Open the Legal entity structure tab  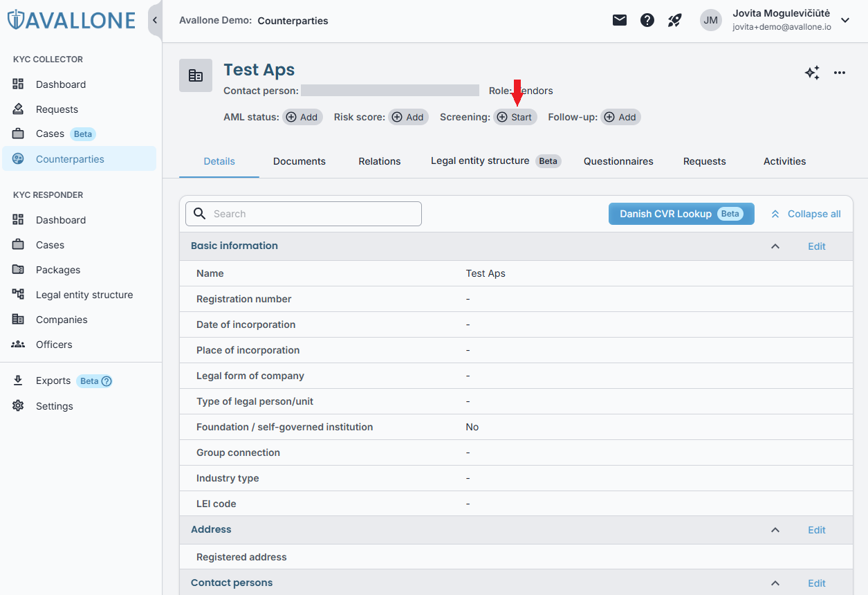[x=495, y=161]
